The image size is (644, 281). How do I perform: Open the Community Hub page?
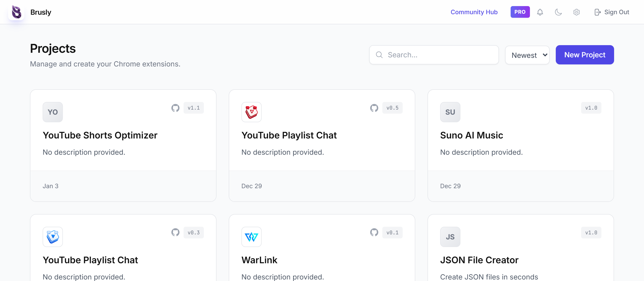click(474, 12)
